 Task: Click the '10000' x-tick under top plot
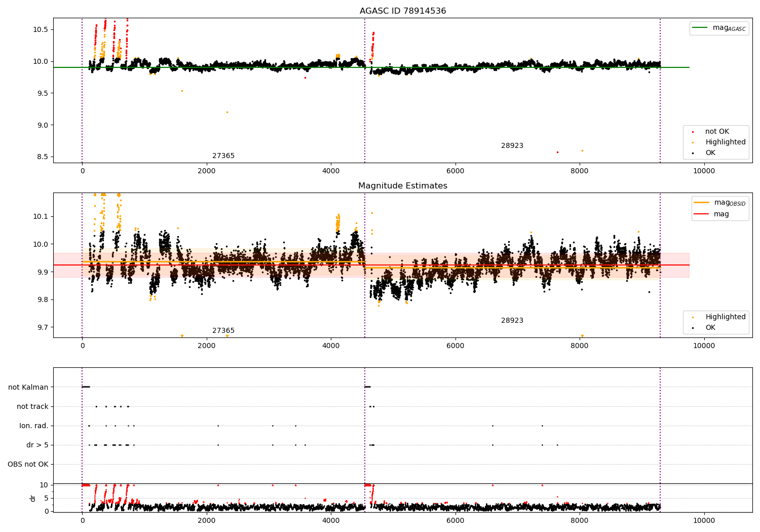(x=704, y=171)
